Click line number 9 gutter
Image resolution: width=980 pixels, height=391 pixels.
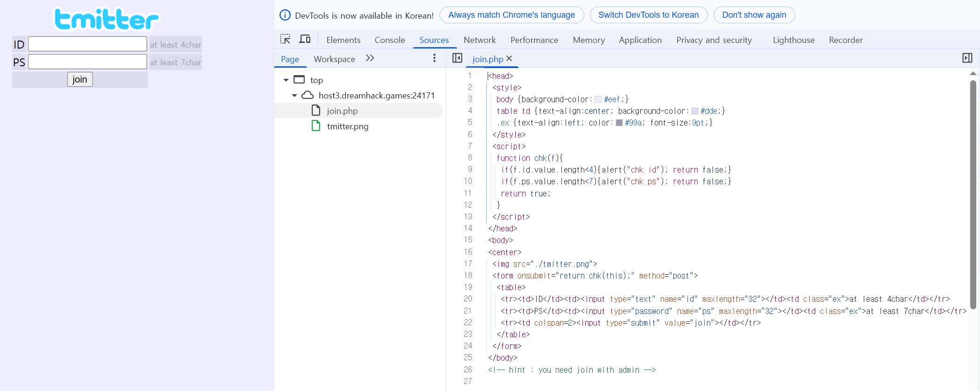tap(469, 169)
